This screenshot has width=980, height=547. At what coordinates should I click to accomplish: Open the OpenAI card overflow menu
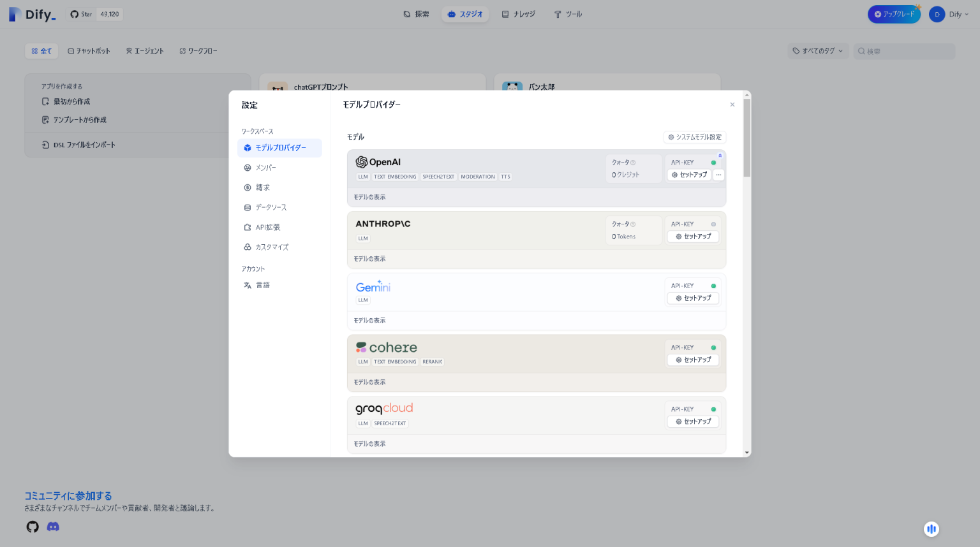click(718, 175)
